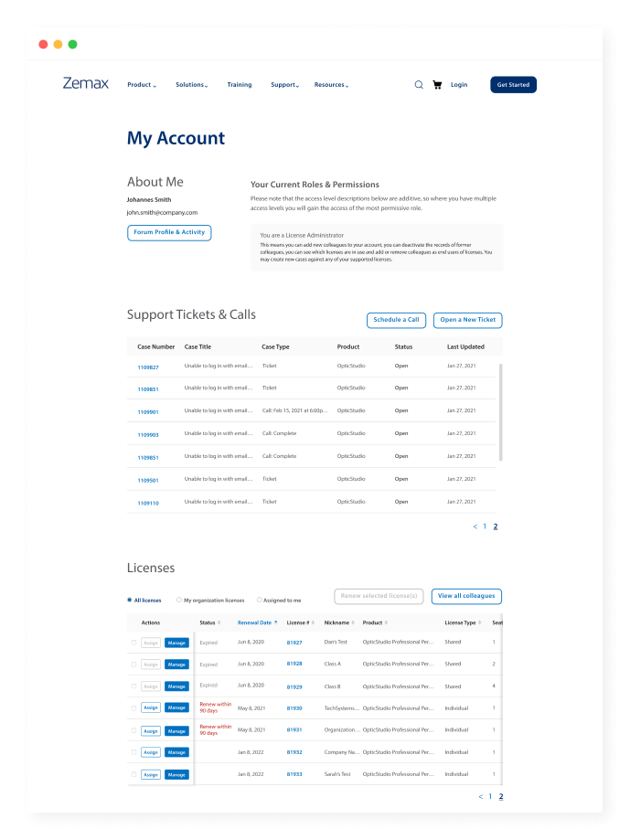Click View all colleagues button
The width and height of the screenshot is (630, 840).
[466, 596]
